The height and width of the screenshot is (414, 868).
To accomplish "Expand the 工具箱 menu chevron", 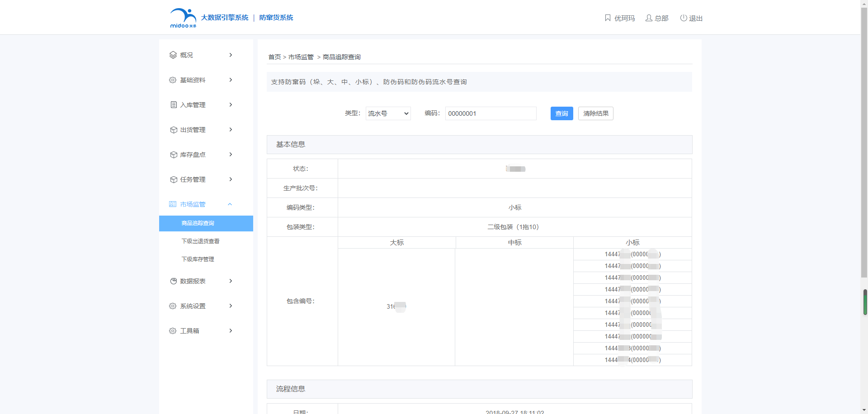I will [231, 331].
